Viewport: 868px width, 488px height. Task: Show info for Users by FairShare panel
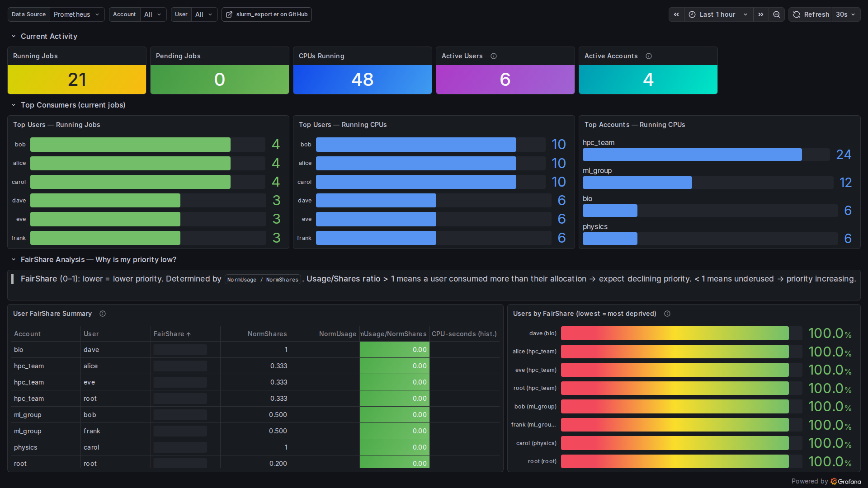click(x=667, y=314)
